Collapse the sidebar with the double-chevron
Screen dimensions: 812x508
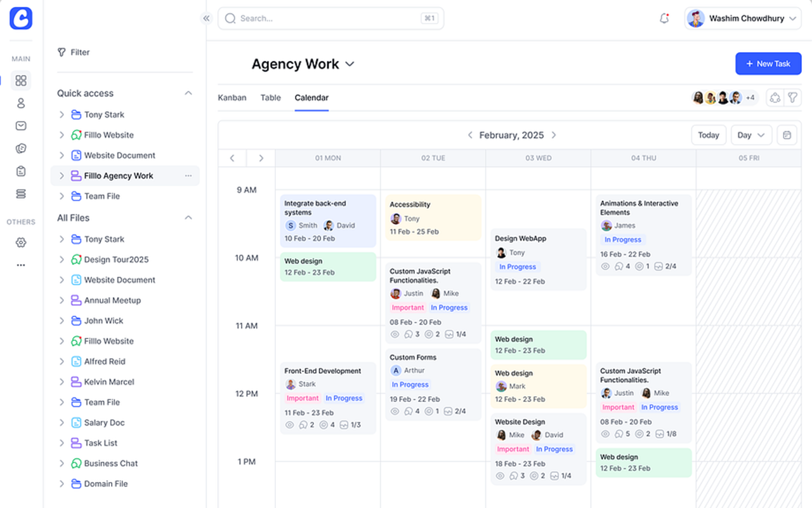coord(206,18)
